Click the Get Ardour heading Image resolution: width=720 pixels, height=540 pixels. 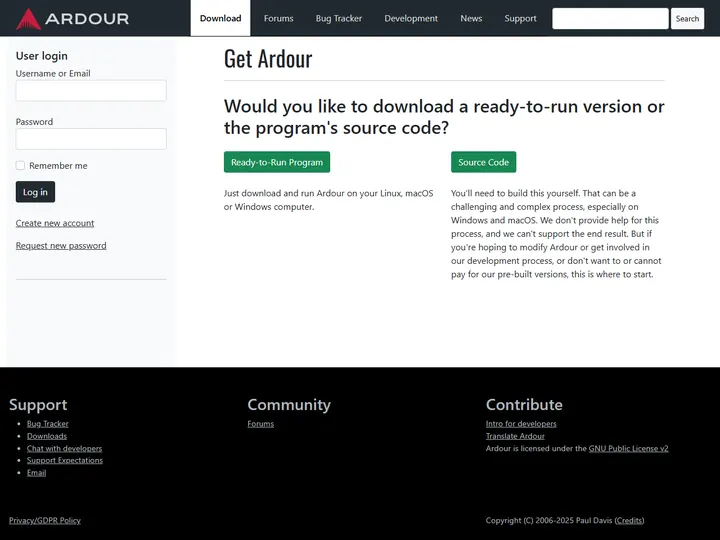(x=268, y=59)
